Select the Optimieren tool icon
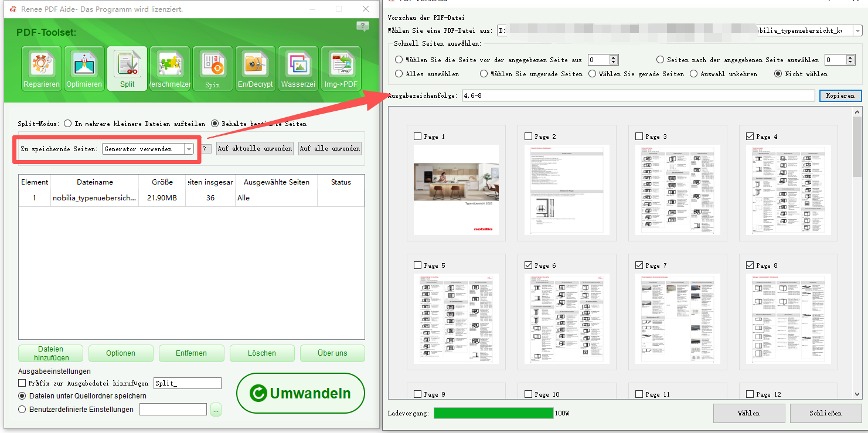Screen dimensions: 868x433 84,69
